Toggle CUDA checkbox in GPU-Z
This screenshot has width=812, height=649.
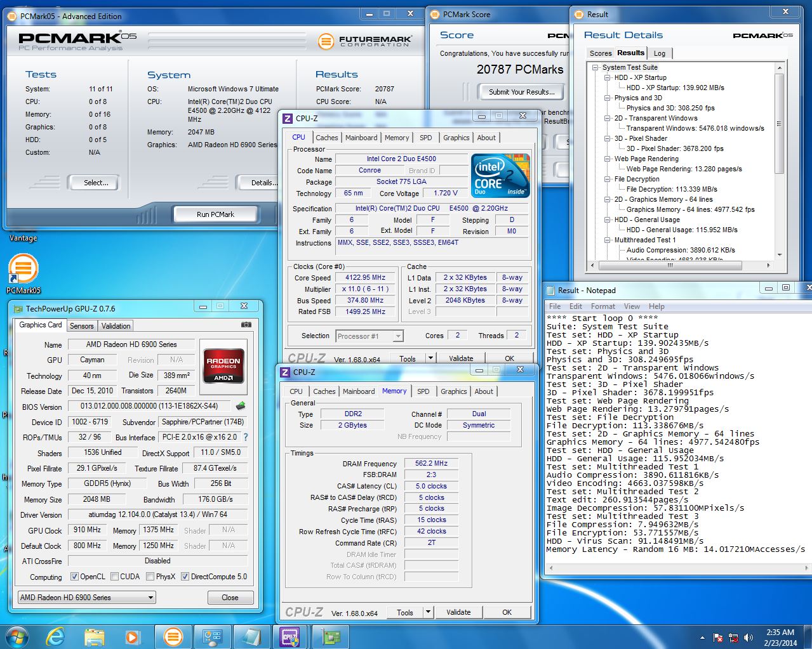(114, 577)
